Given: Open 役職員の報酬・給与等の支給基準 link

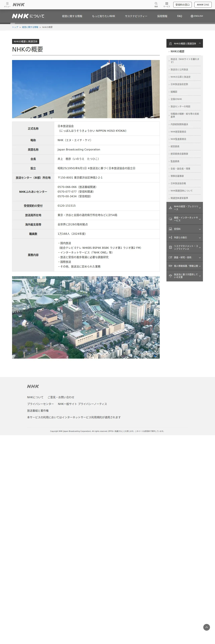Looking at the screenshot, I should pos(185,115).
